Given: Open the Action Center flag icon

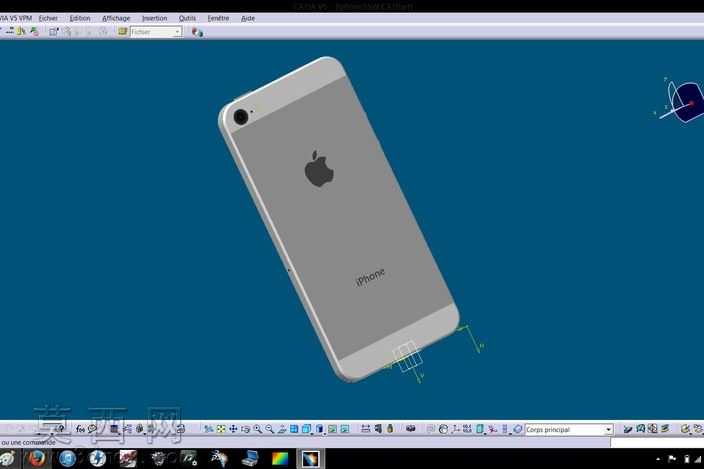Looking at the screenshot, I should [x=672, y=459].
